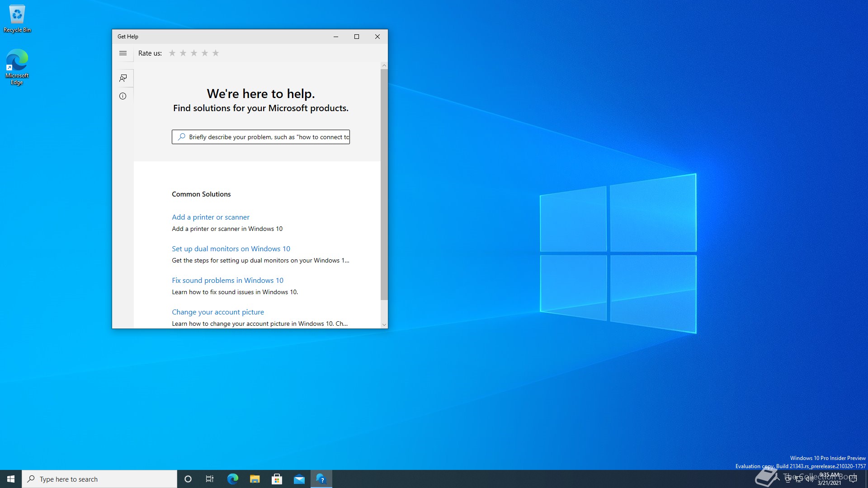The height and width of the screenshot is (488, 868).
Task: Maximize the Get Help window
Action: click(357, 37)
